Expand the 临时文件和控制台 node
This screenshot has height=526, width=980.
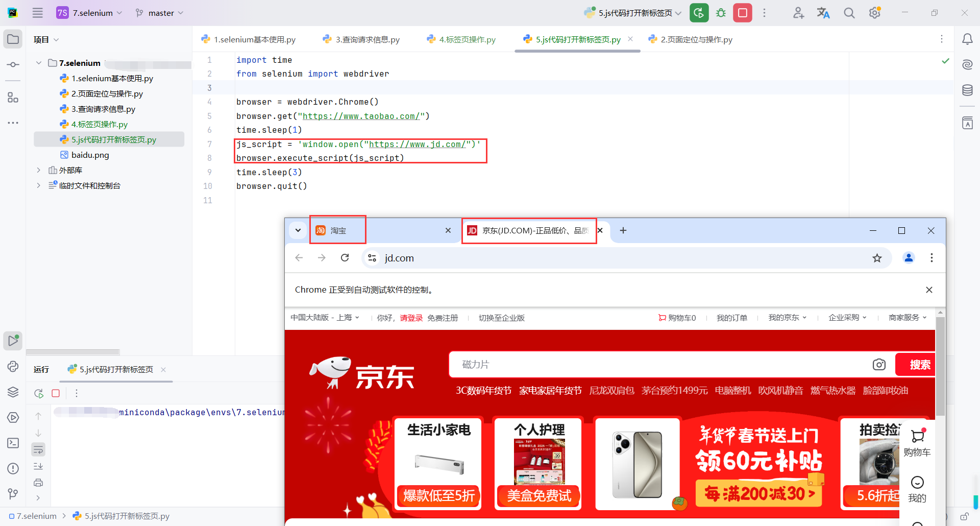[39, 185]
